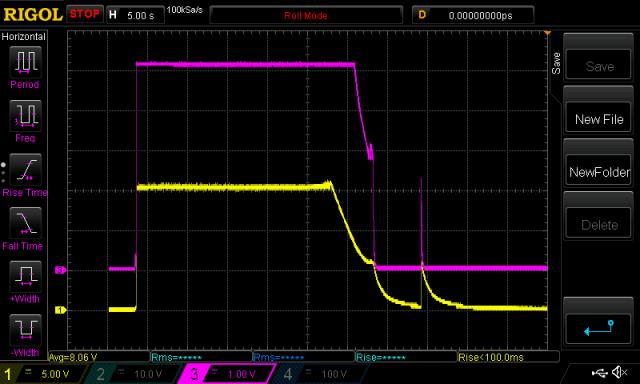Toggle the muted speaker sound icon
640x384 pixels.
[619, 372]
